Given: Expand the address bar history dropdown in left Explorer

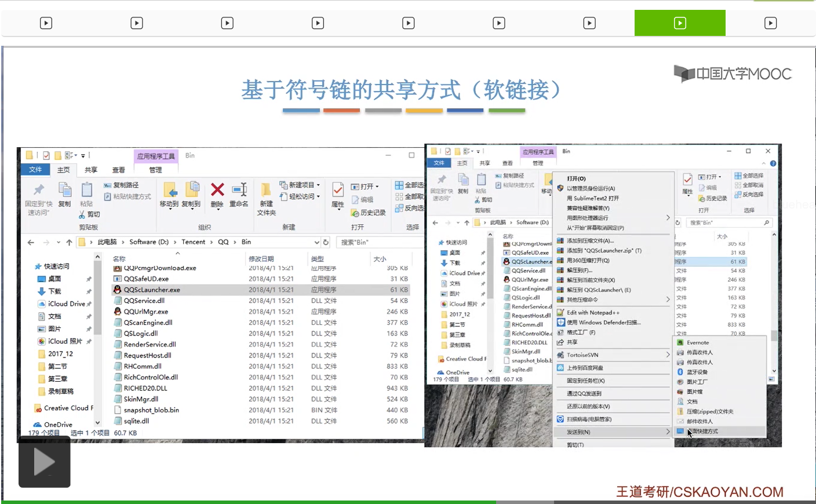Looking at the screenshot, I should coord(316,242).
